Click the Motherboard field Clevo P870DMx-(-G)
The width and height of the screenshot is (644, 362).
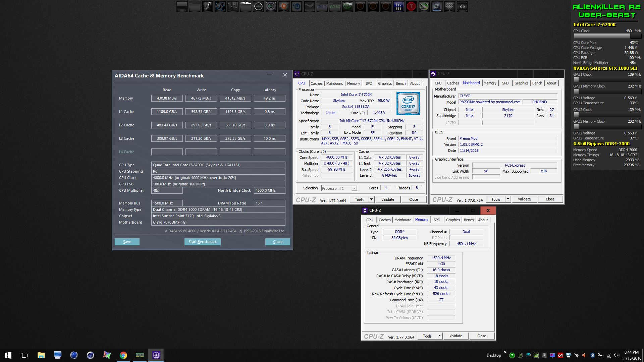point(218,222)
